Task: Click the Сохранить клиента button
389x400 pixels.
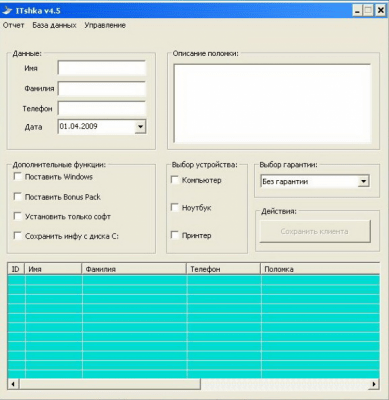Action: point(315,231)
